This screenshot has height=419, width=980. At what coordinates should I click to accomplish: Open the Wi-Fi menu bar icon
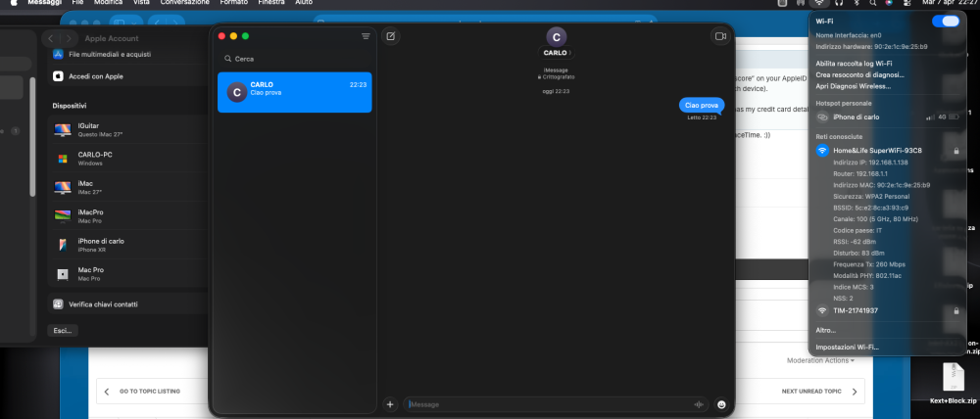point(819,3)
